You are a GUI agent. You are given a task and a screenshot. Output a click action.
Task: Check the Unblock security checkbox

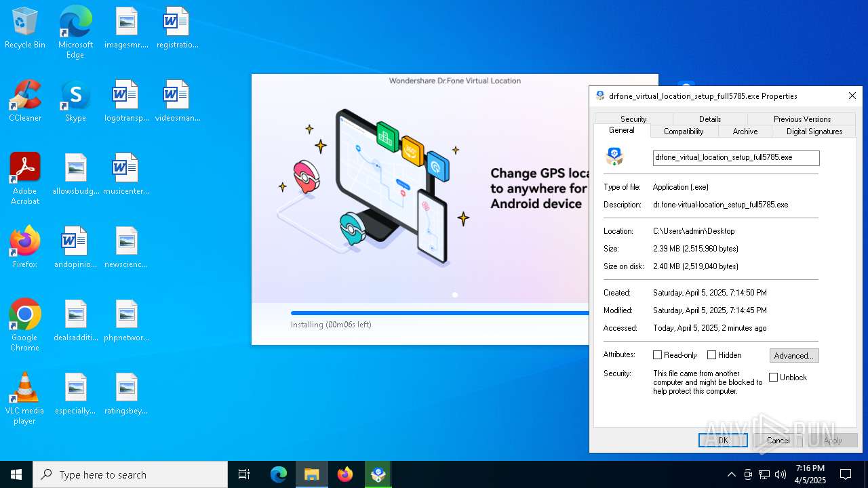774,378
